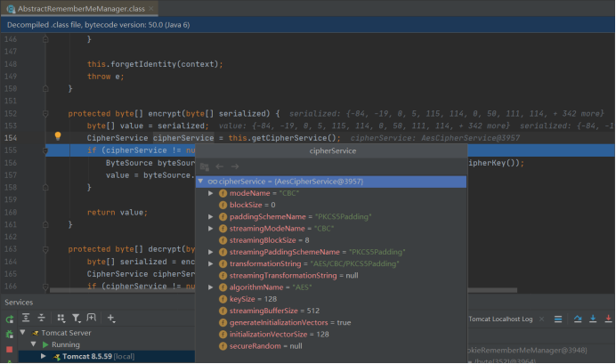The width and height of the screenshot is (616, 364).
Task: Close the AbstractRememberMeManager.class tab
Action: (x=151, y=8)
